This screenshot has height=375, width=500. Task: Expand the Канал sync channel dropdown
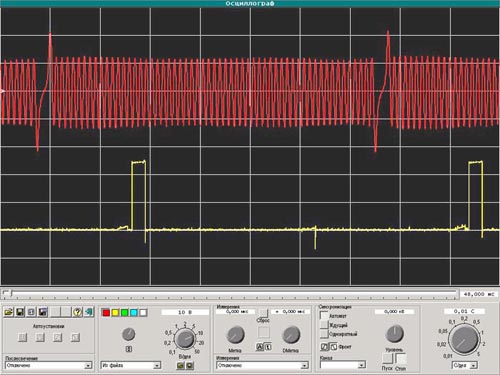coord(343,365)
